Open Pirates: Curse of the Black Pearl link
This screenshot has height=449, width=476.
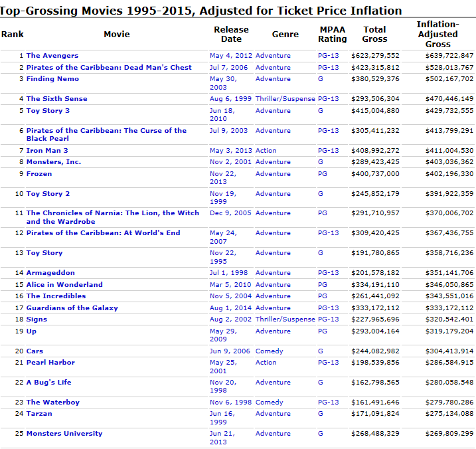click(106, 135)
